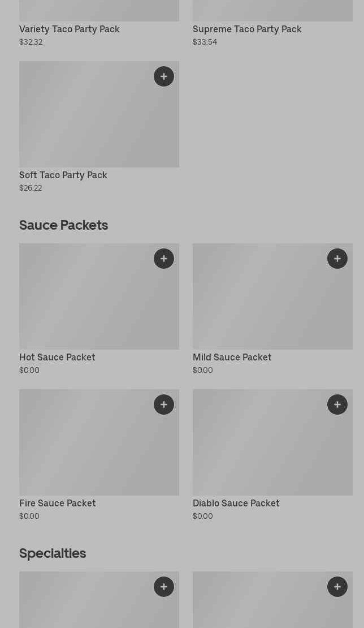
Task: Add Fire Sauce Packet using plus button
Action: pyautogui.click(x=164, y=405)
